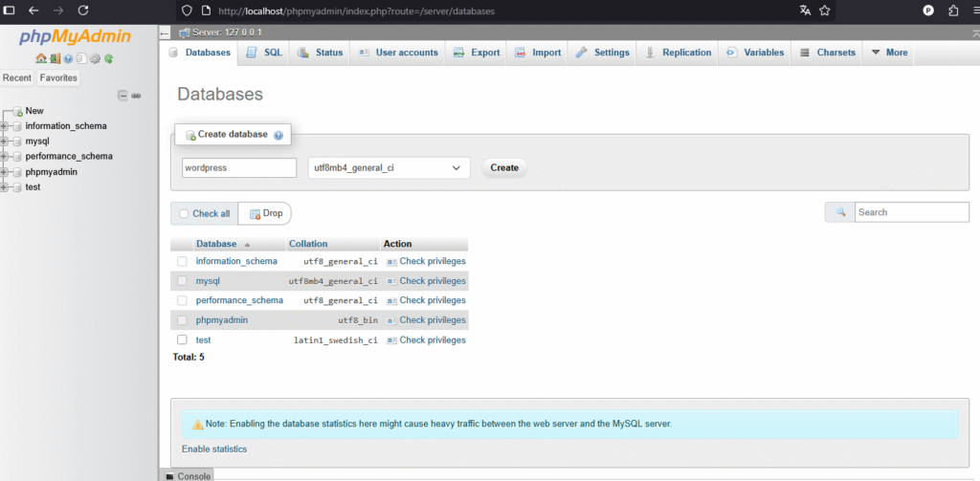Reload navigation panel with green arrow icon
980x481 pixels.
click(x=109, y=58)
